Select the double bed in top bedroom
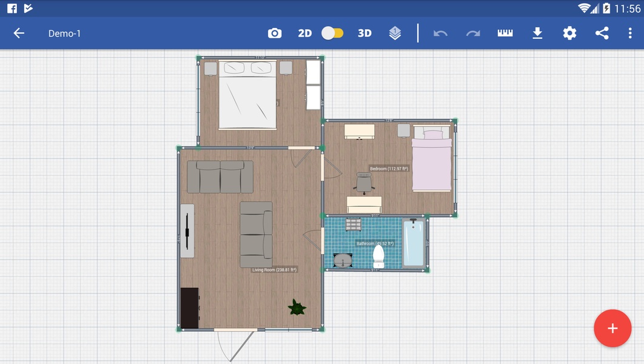 click(x=247, y=95)
